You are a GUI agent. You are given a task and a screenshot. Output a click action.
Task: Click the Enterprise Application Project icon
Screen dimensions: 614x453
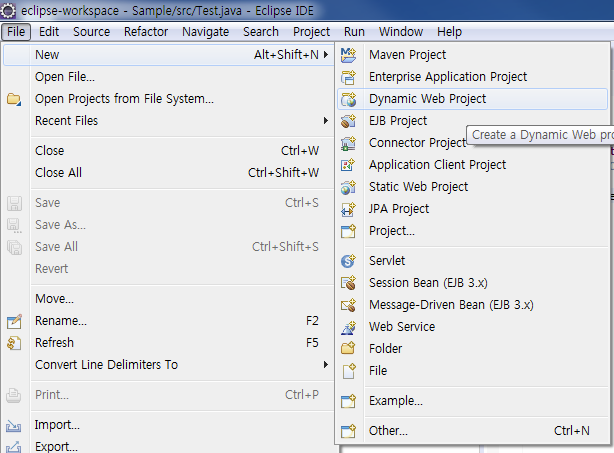pyautogui.click(x=348, y=77)
